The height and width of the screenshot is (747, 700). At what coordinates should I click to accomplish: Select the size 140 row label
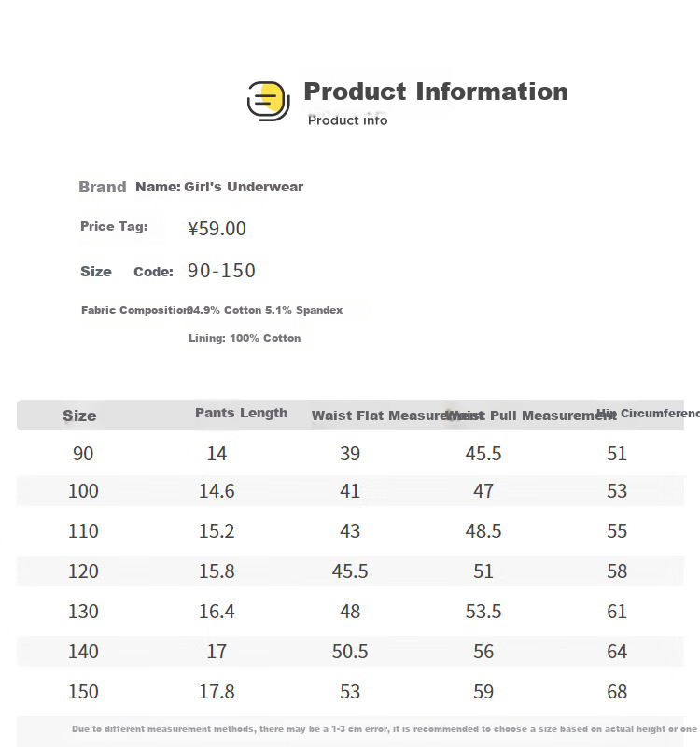pos(83,651)
